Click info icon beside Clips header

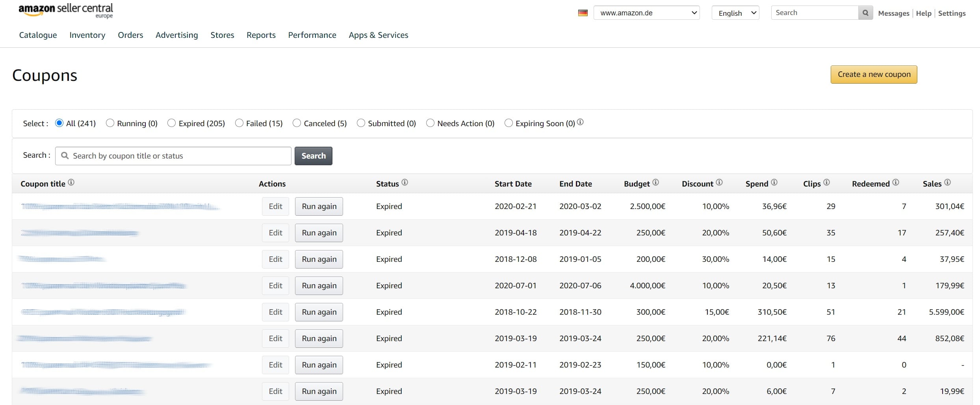point(826,182)
